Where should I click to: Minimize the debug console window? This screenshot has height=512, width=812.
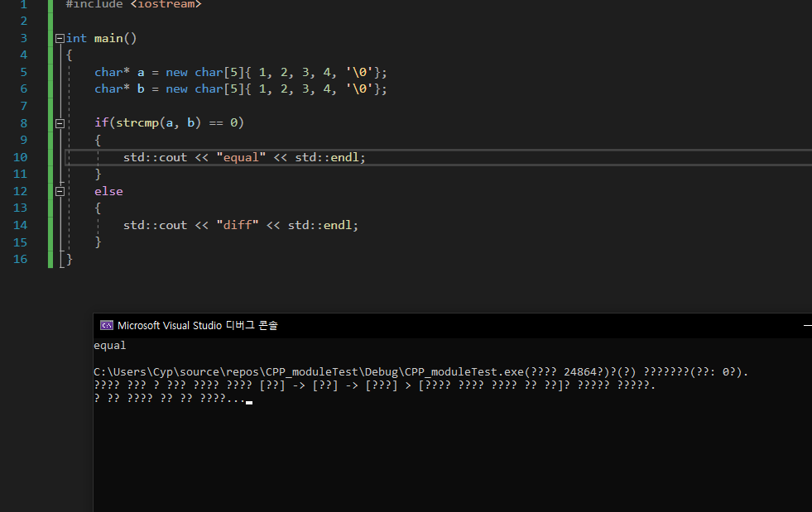point(807,326)
